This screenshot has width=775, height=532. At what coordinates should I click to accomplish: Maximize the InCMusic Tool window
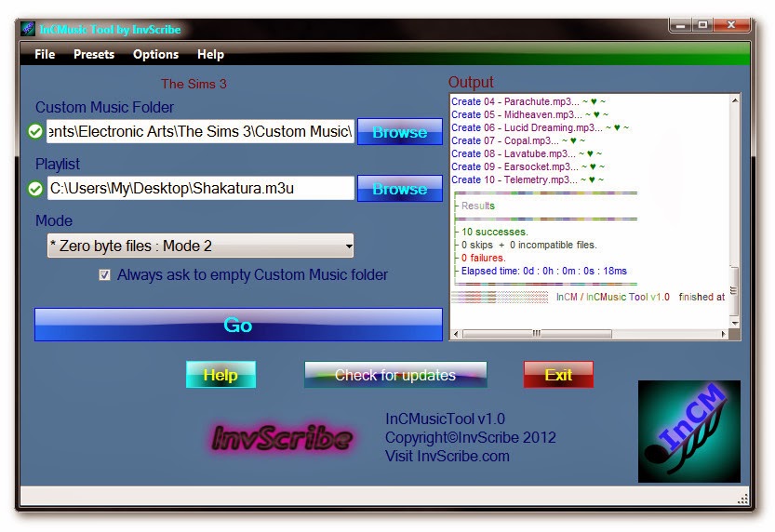[x=702, y=25]
